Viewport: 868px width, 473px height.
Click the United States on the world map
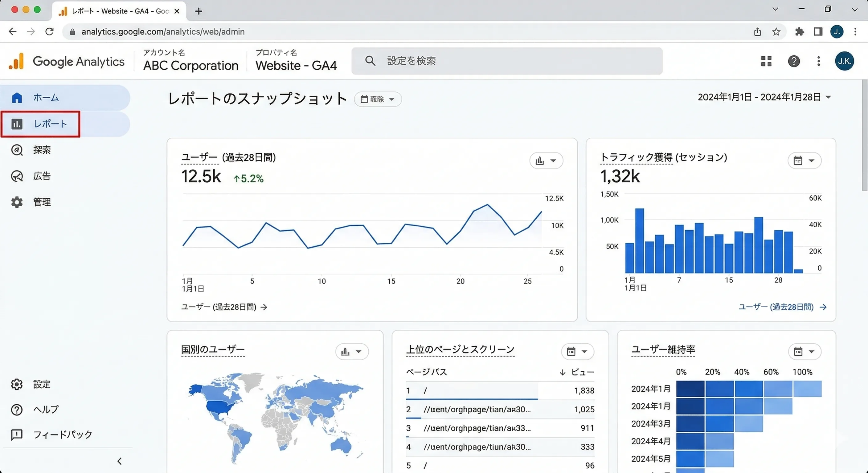(x=220, y=408)
